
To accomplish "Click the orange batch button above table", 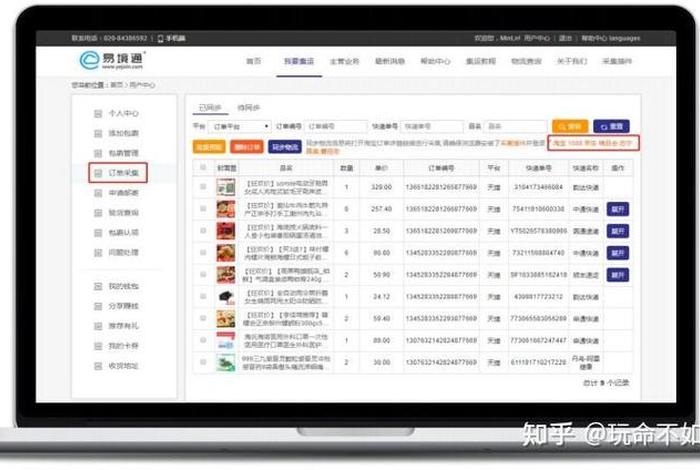I will click(209, 147).
